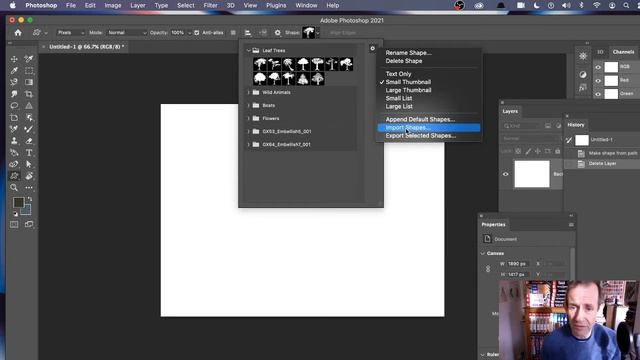This screenshot has height=360, width=640.
Task: Click the background color swatch
Action: click(27, 211)
